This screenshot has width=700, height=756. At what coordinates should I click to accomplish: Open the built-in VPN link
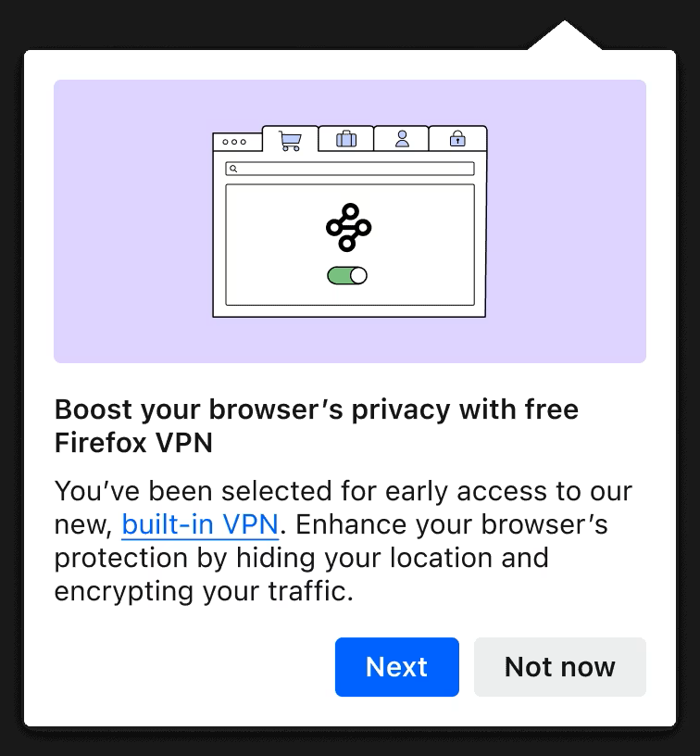[200, 524]
